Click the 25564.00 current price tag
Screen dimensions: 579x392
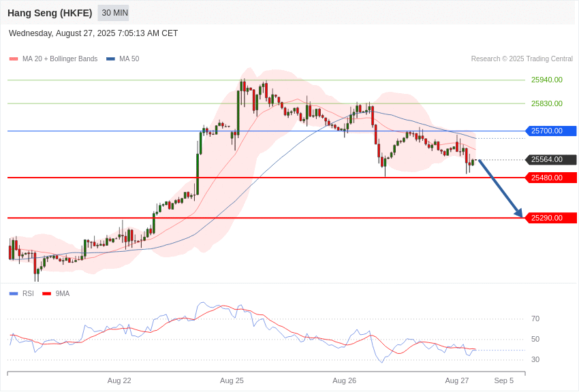pyautogui.click(x=550, y=160)
